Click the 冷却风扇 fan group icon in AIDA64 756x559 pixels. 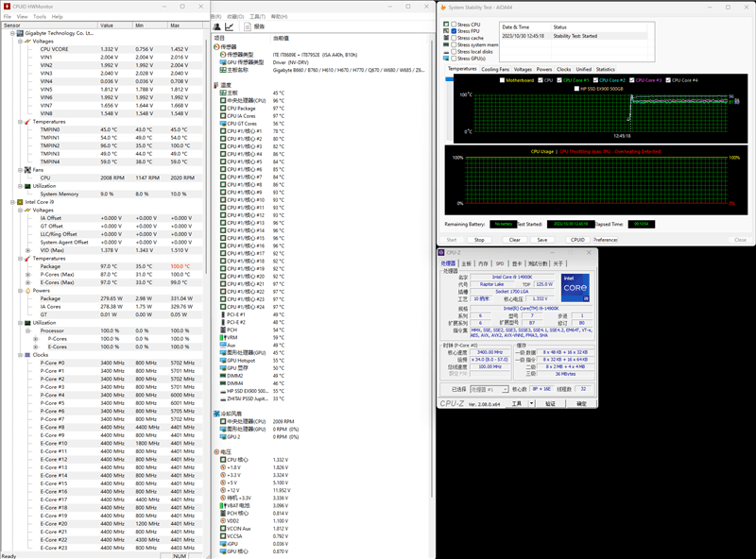pyautogui.click(x=216, y=414)
